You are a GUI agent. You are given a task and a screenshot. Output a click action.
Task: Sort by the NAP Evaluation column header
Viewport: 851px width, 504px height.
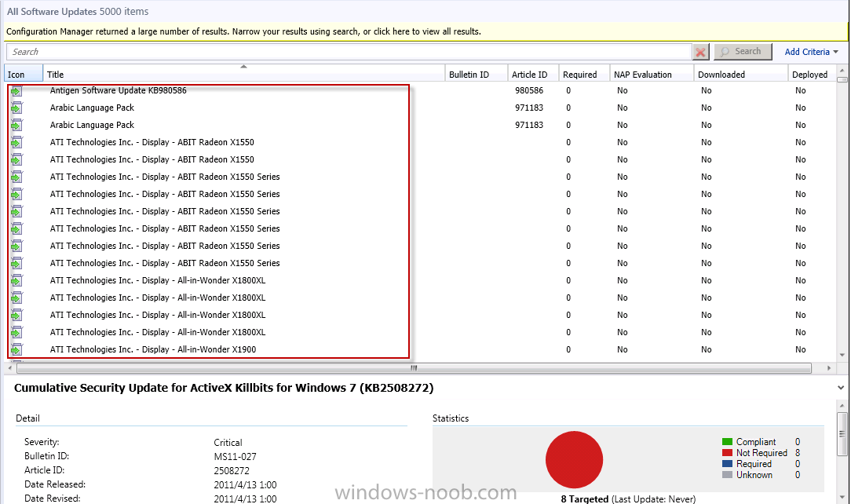coord(652,75)
